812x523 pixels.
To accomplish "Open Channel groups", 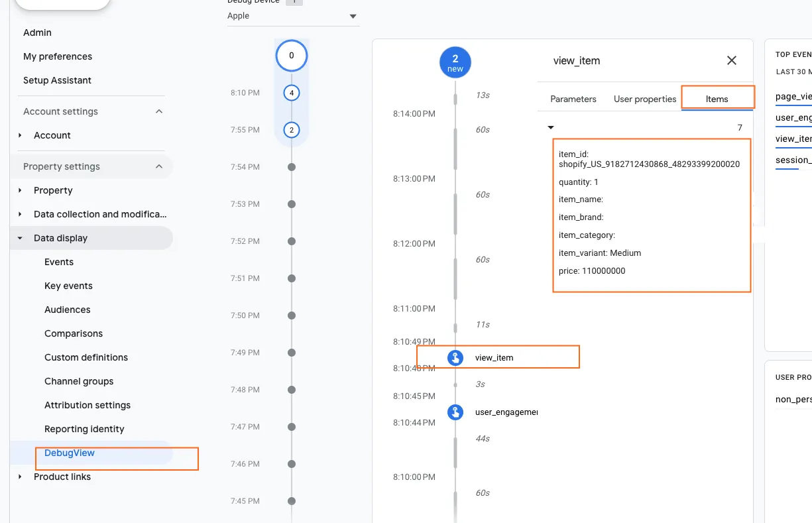I will [x=79, y=381].
